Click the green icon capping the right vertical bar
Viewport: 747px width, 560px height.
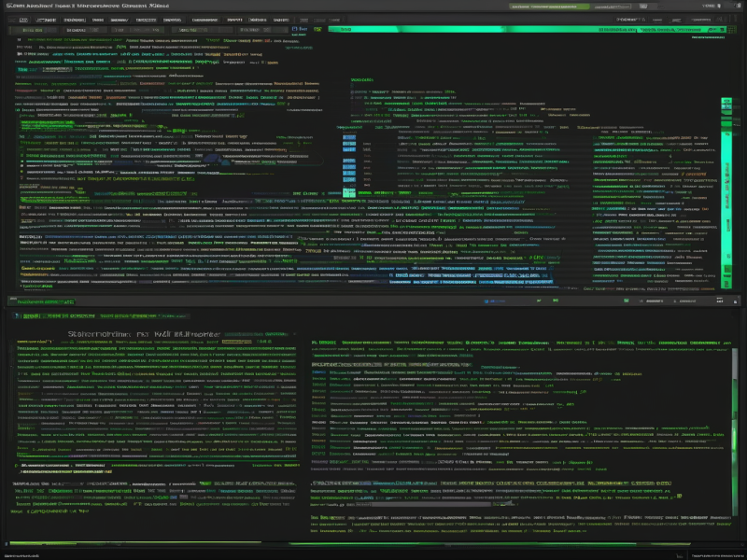point(727,100)
